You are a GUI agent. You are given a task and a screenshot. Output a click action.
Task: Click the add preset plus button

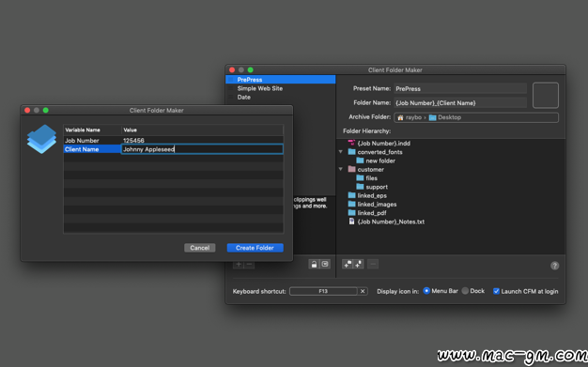[239, 265]
